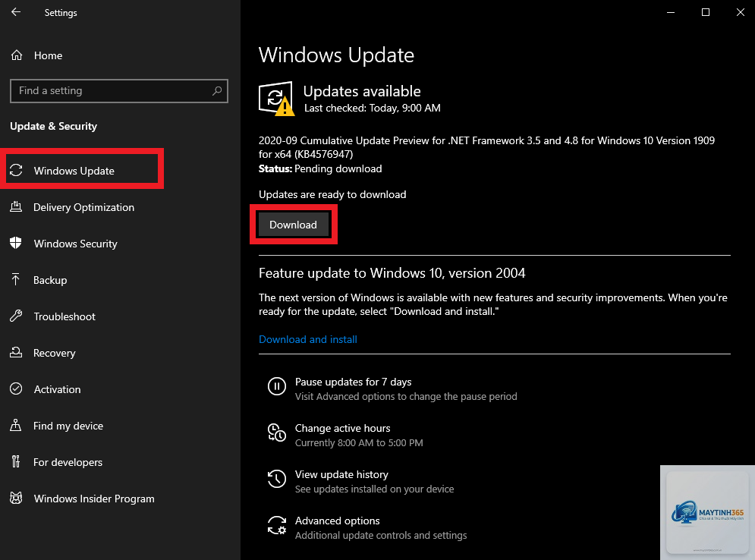
Task: Click the Download and install link
Action: pyautogui.click(x=307, y=339)
